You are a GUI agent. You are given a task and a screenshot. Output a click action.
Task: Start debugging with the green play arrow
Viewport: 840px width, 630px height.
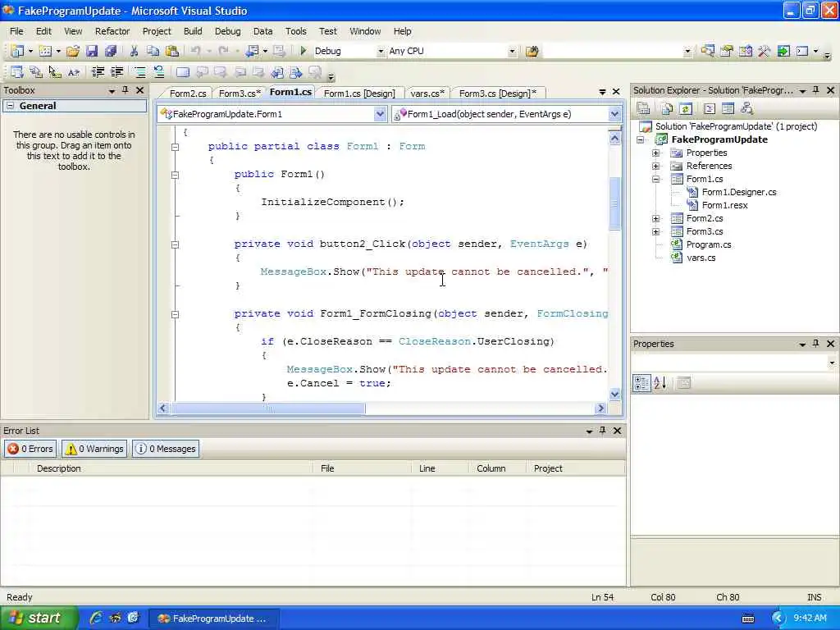coord(303,51)
